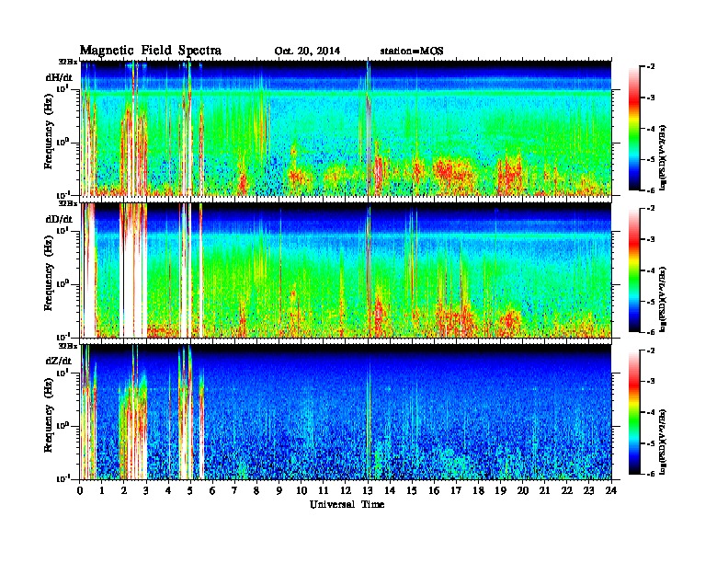Click the dH/dt spectrogram plot area
Viewport: 728px width, 563px height.
tap(346, 128)
